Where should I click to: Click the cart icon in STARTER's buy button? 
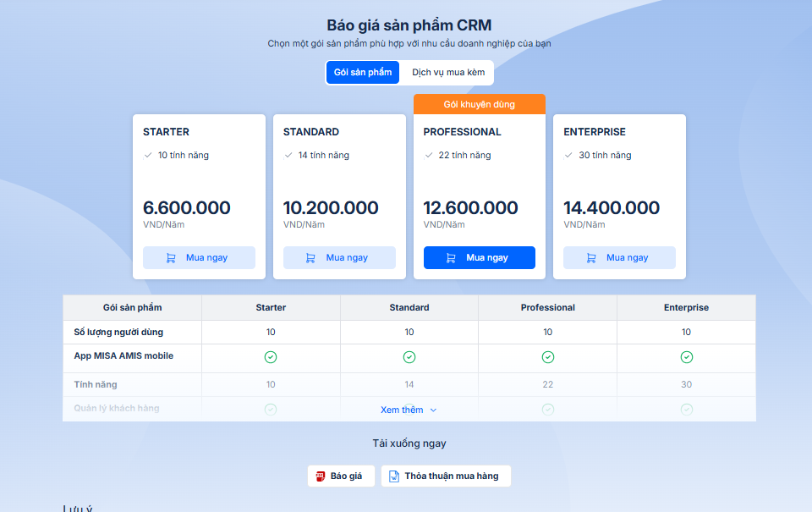tap(171, 258)
